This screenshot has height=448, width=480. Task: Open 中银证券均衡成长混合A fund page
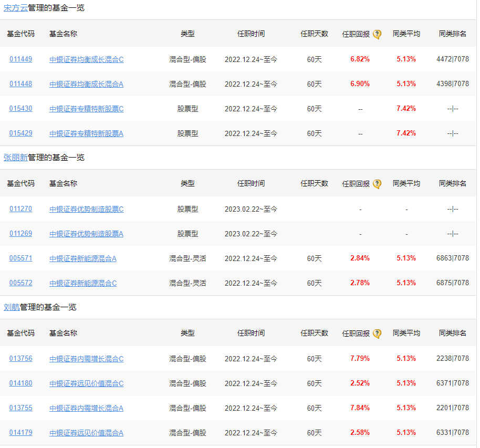tap(86, 84)
